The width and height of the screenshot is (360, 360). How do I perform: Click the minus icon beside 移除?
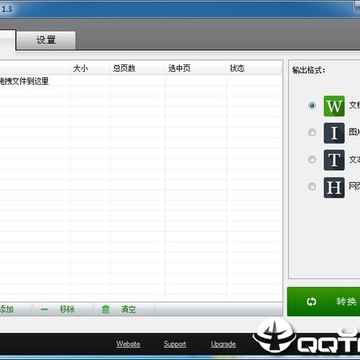[44, 310]
